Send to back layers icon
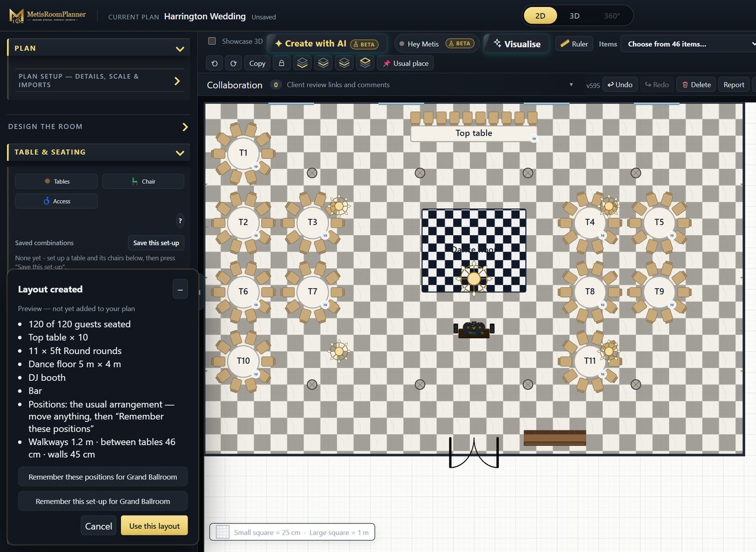 tap(302, 63)
